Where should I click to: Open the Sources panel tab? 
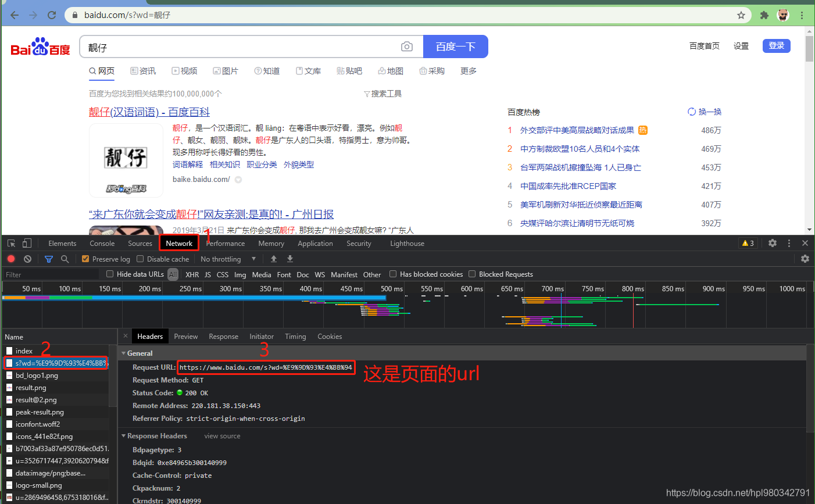tap(140, 243)
